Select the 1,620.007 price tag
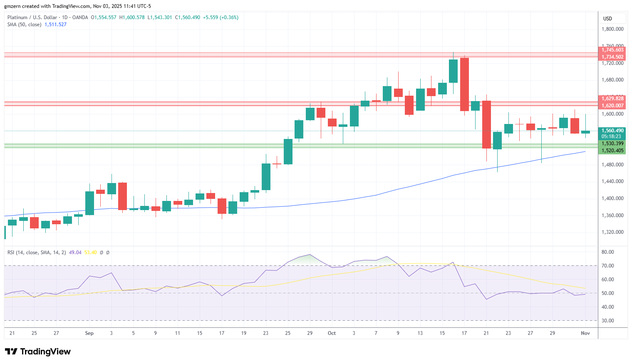Viewport: 632px width, 364px height. [612, 106]
